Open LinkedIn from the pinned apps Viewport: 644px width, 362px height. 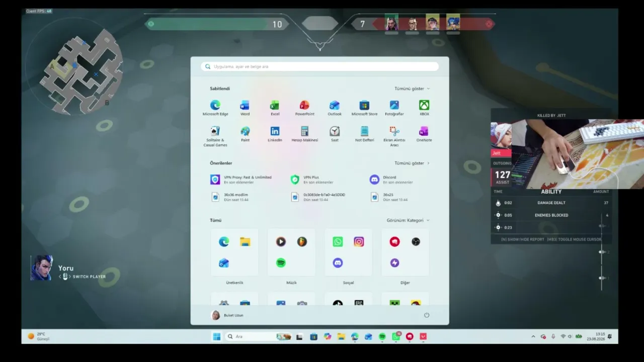(x=275, y=134)
